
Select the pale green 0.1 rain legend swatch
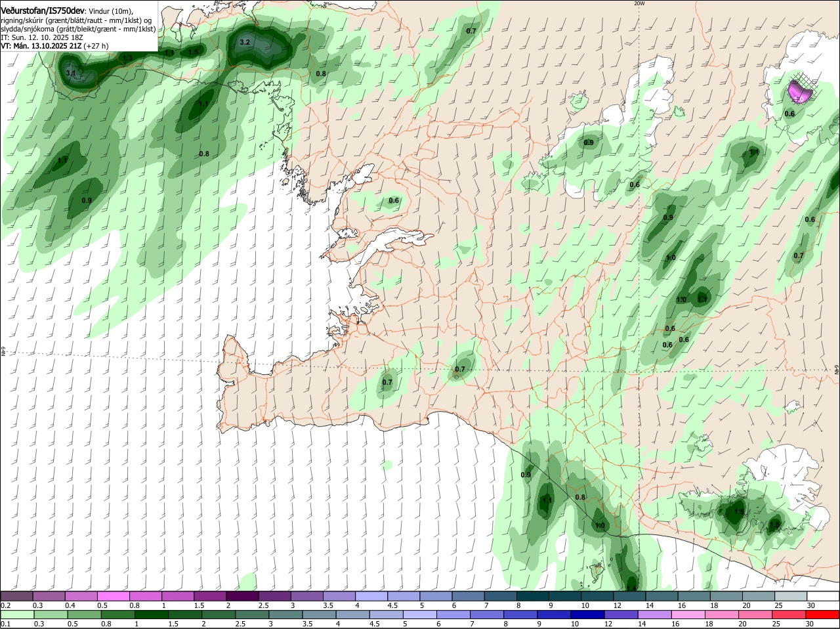coord(17,615)
